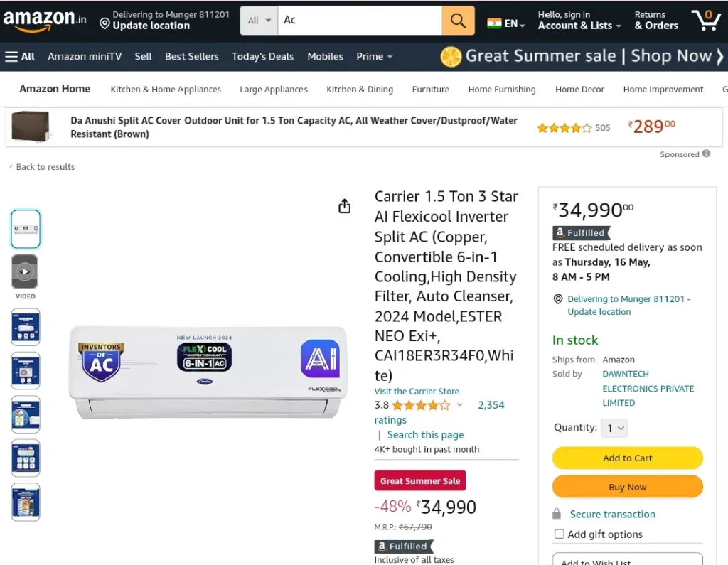Click the Search this page link
This screenshot has width=728, height=565.
pos(425,434)
